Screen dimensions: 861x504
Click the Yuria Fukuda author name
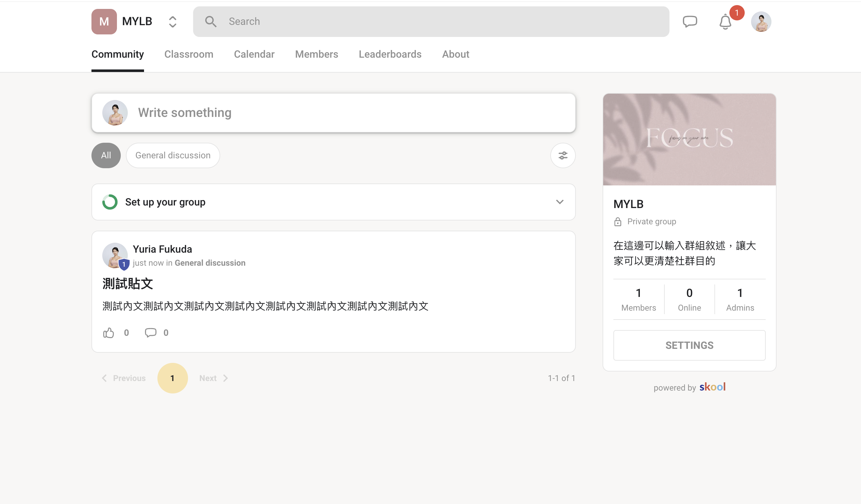(x=162, y=249)
